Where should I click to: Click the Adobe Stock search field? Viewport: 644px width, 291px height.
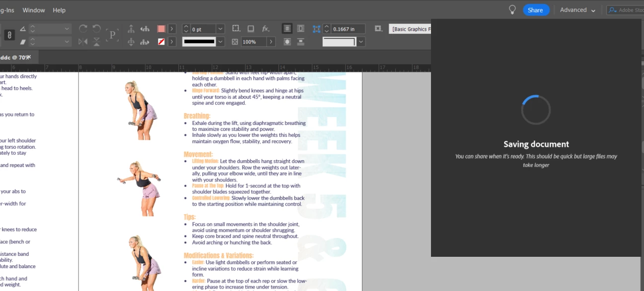pyautogui.click(x=625, y=10)
